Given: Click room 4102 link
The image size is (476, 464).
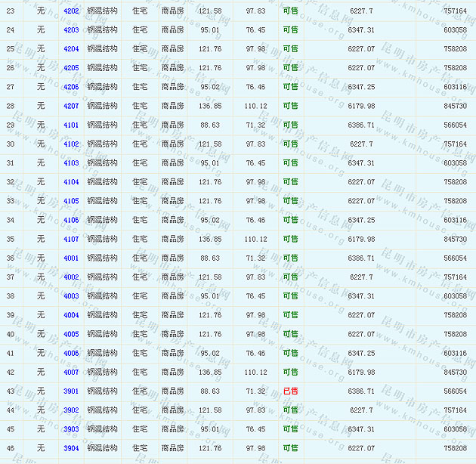Looking at the screenshot, I should pos(71,144).
